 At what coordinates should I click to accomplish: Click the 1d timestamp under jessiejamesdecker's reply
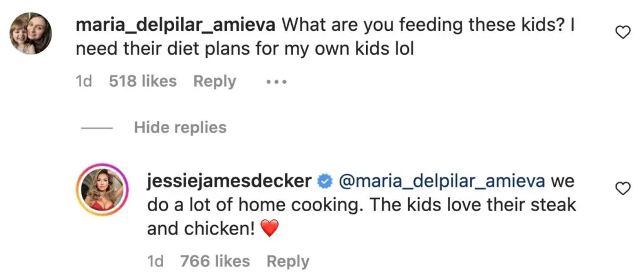point(156,262)
